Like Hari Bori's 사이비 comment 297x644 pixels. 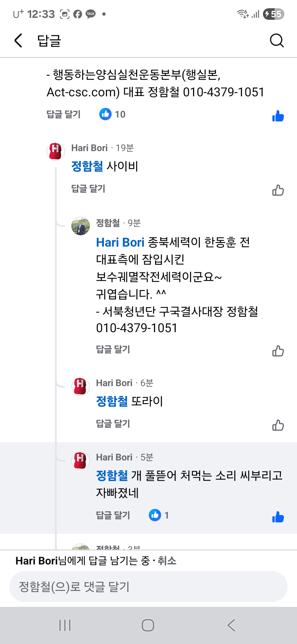278,190
